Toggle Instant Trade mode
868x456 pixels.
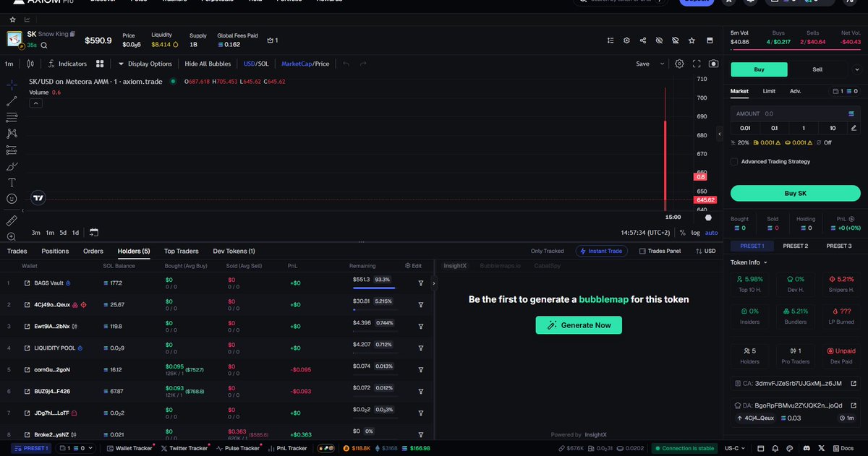click(602, 251)
